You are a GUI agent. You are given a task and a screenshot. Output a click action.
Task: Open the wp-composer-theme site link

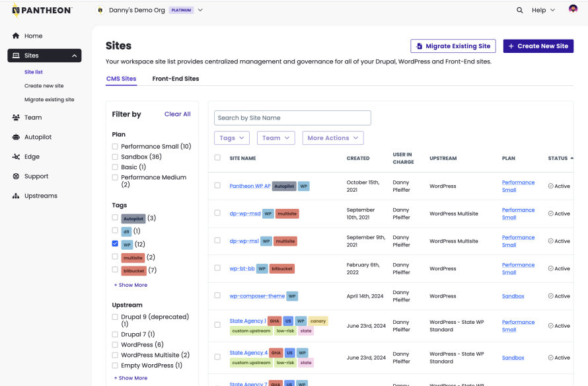[257, 296]
